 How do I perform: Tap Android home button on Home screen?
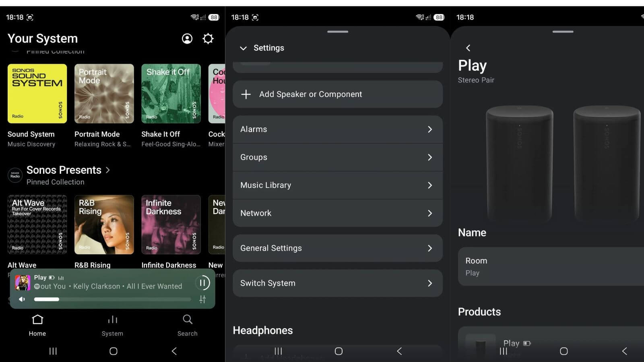pyautogui.click(x=114, y=351)
